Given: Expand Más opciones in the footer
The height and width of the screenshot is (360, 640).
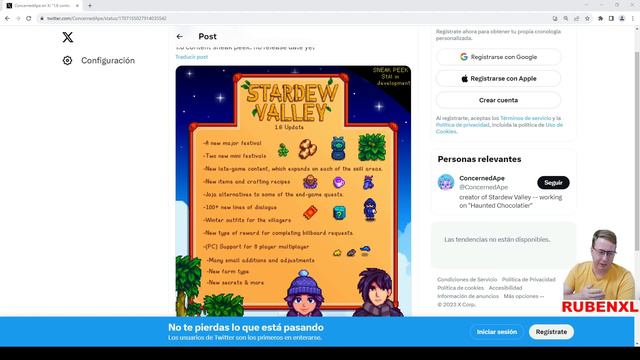Looking at the screenshot, I should pos(524,296).
